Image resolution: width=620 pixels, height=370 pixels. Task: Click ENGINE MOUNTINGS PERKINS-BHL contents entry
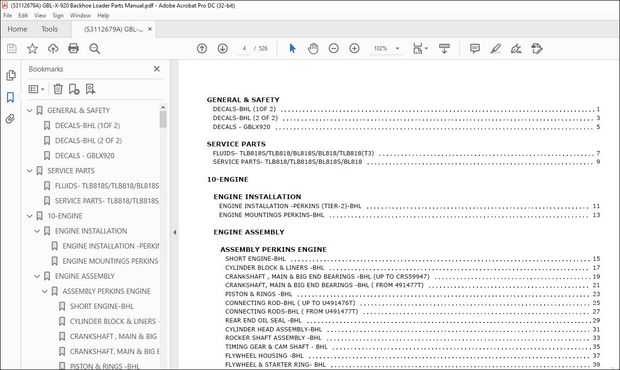point(271,215)
